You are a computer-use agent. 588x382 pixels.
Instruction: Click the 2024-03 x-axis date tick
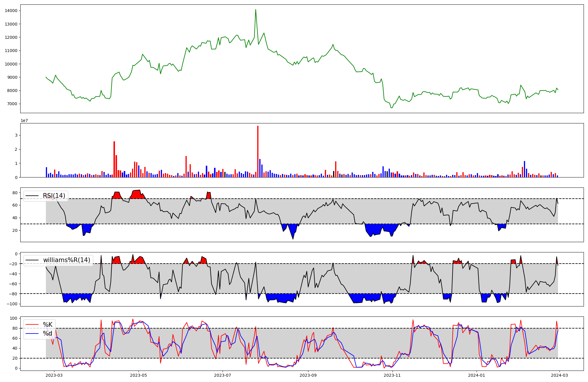(559, 375)
